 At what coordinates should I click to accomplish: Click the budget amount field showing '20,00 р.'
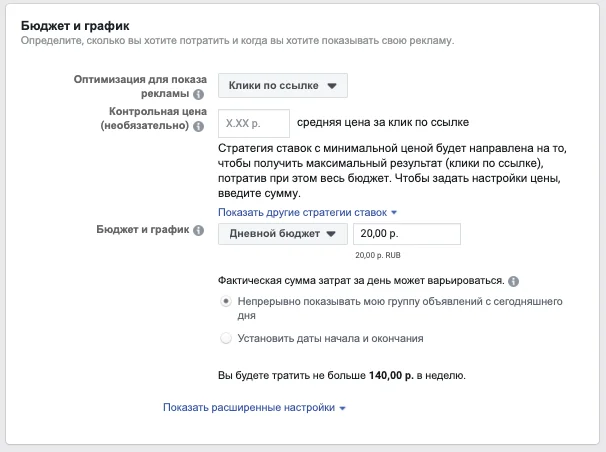point(406,233)
